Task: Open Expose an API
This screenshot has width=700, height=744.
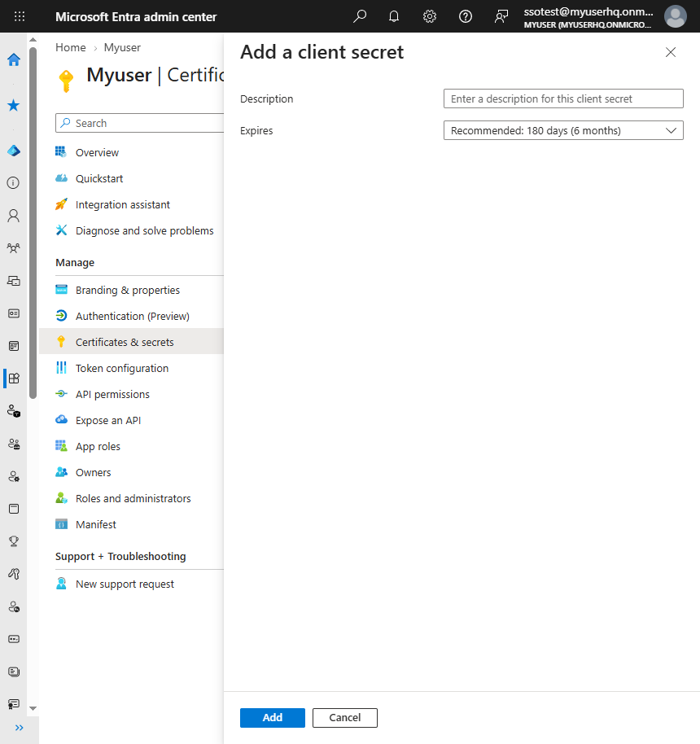Action: tap(108, 421)
